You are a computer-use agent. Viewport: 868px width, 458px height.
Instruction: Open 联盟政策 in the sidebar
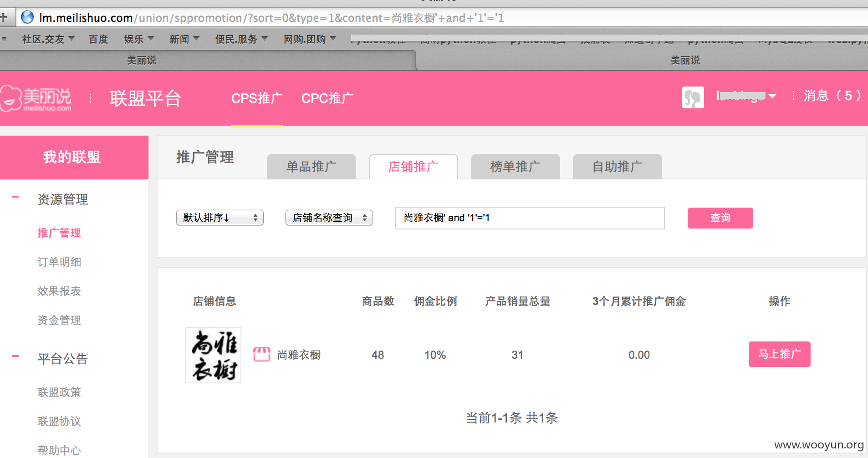(x=59, y=392)
